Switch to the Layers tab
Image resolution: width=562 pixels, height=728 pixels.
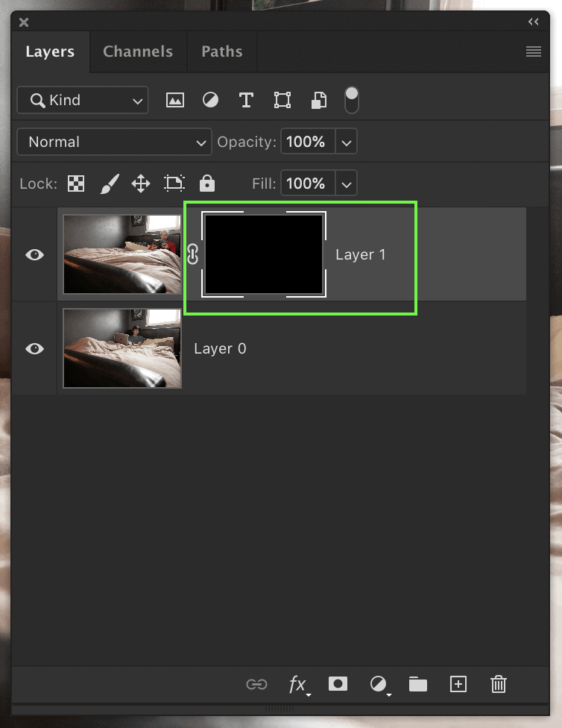pyautogui.click(x=50, y=51)
